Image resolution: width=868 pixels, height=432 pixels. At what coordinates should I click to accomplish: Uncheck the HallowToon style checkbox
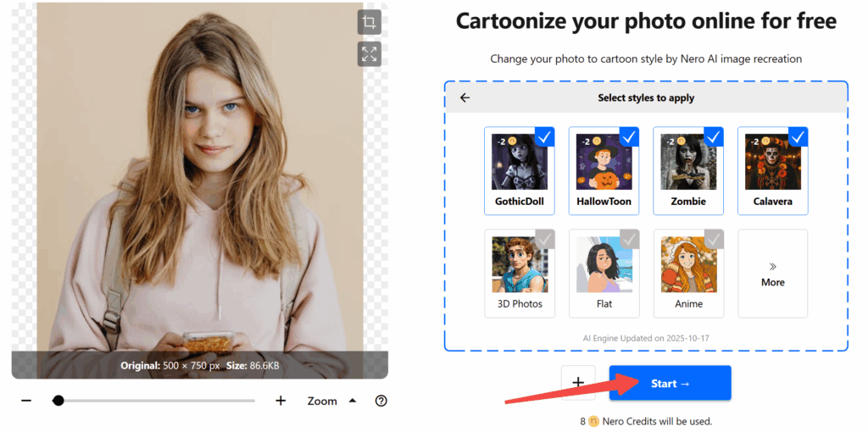[x=629, y=137]
